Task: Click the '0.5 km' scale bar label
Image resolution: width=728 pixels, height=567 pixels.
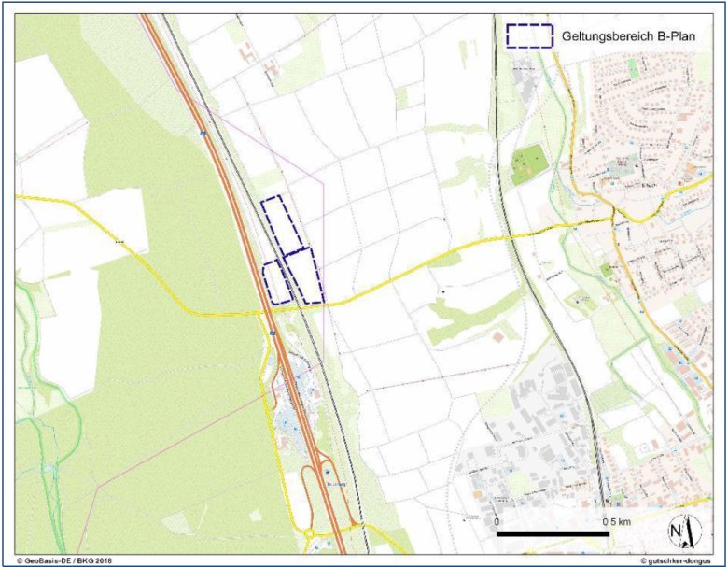Action: pyautogui.click(x=617, y=520)
